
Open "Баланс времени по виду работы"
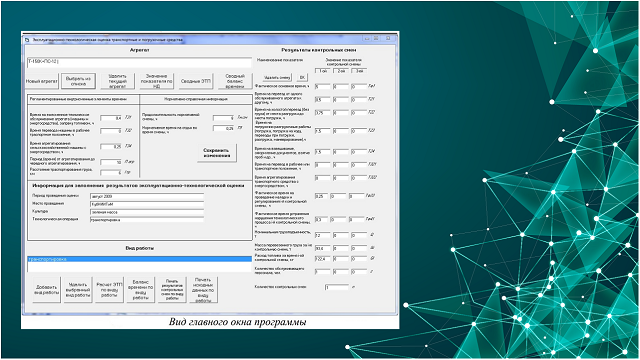(140, 290)
